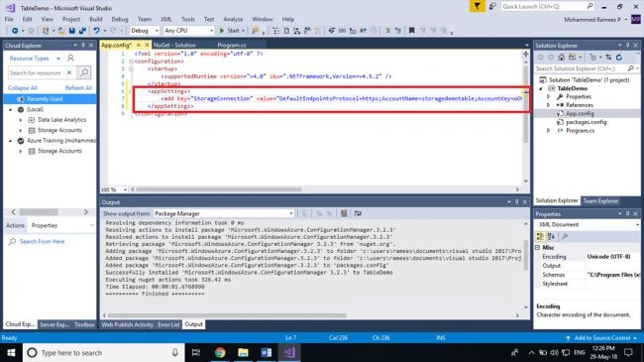644x362 pixels.
Task: Toggle auto-hide pin on Properties panel
Action: pyautogui.click(x=627, y=214)
